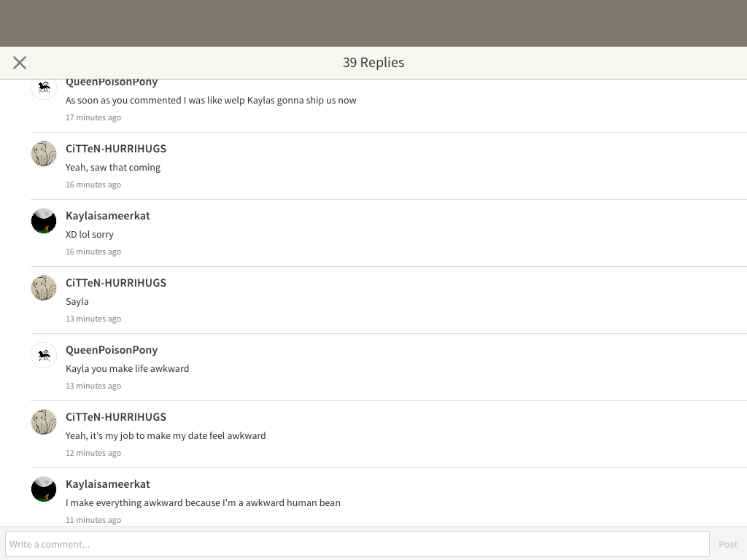Select '16 minutes ago' under 'Yeah, saw that coming'
Screen dimensions: 747x560
93,184
